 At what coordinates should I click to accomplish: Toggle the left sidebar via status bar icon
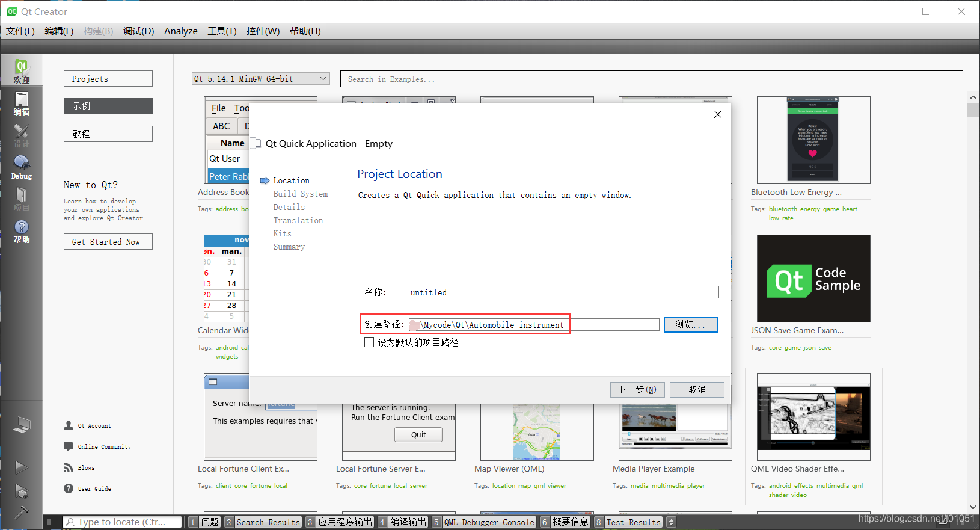tap(51, 522)
